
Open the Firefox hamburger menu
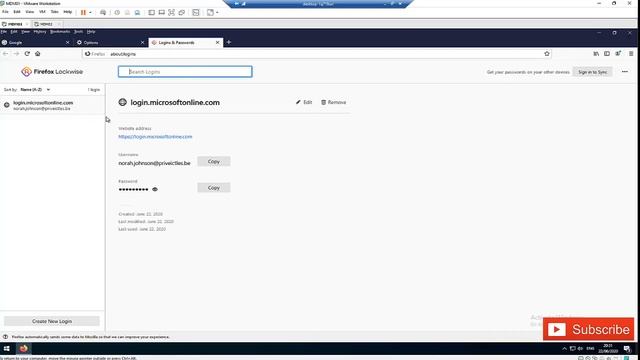pyautogui.click(x=631, y=54)
